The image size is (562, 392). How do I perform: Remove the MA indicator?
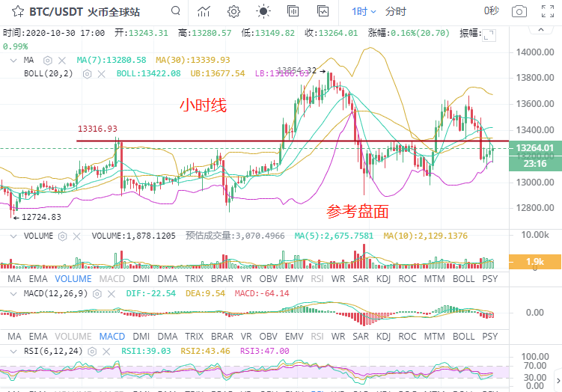coord(62,60)
